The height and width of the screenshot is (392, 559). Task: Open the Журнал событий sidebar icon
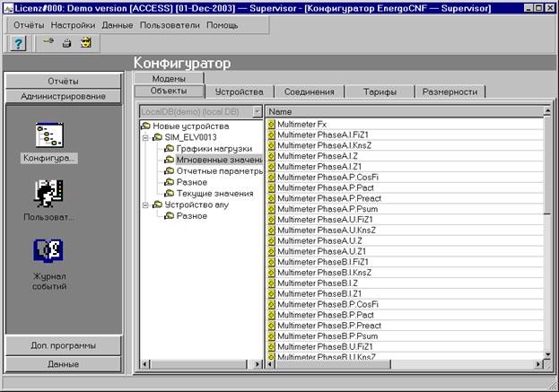49,266
